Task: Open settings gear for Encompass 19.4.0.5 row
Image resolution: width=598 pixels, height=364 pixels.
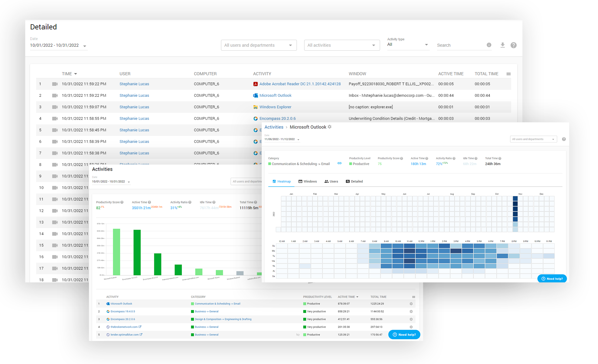Action: [411, 312]
